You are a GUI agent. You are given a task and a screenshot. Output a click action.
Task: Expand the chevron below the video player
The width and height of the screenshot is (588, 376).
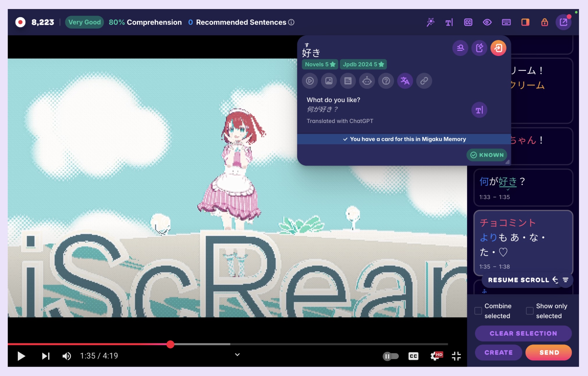[237, 354]
